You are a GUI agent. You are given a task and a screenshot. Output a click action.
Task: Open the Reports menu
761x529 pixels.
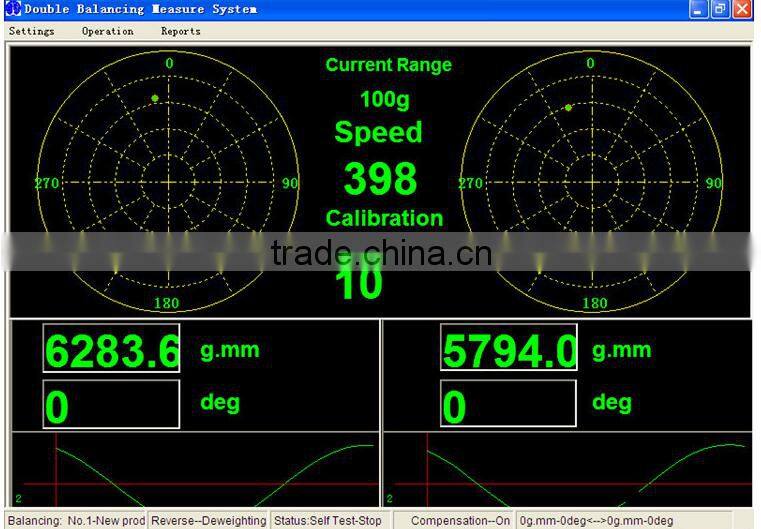click(181, 31)
